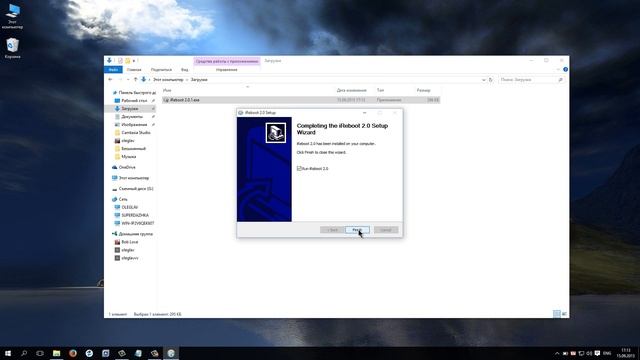This screenshot has width=640, height=360.
Task: Open quick access toolbar customize dropdown
Action: pyautogui.click(x=134, y=61)
